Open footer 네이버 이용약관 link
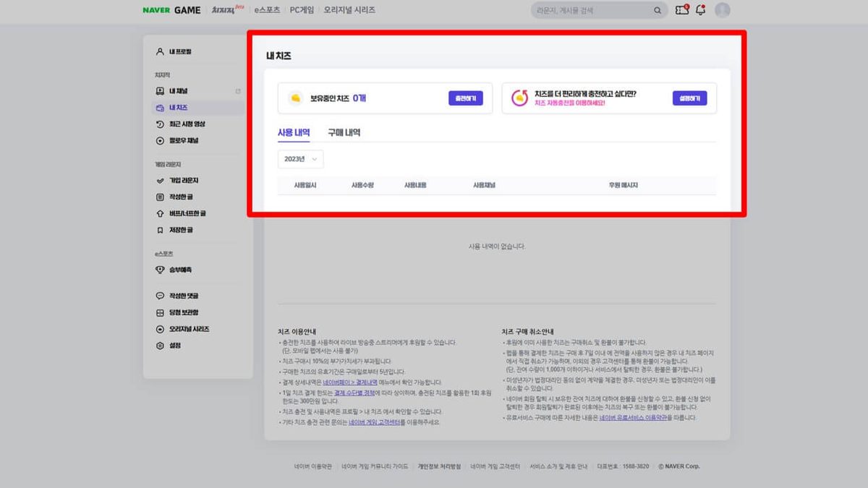868x488 pixels. point(313,466)
